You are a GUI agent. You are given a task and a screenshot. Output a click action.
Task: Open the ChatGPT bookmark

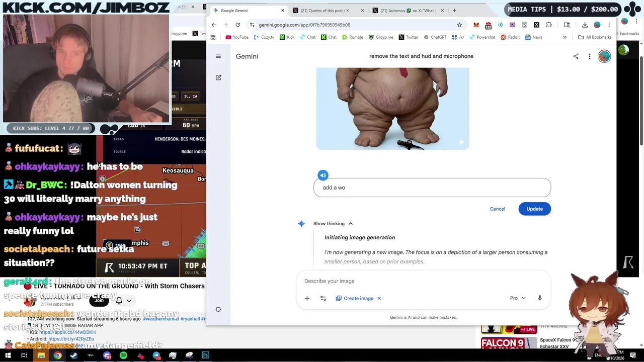(x=435, y=37)
